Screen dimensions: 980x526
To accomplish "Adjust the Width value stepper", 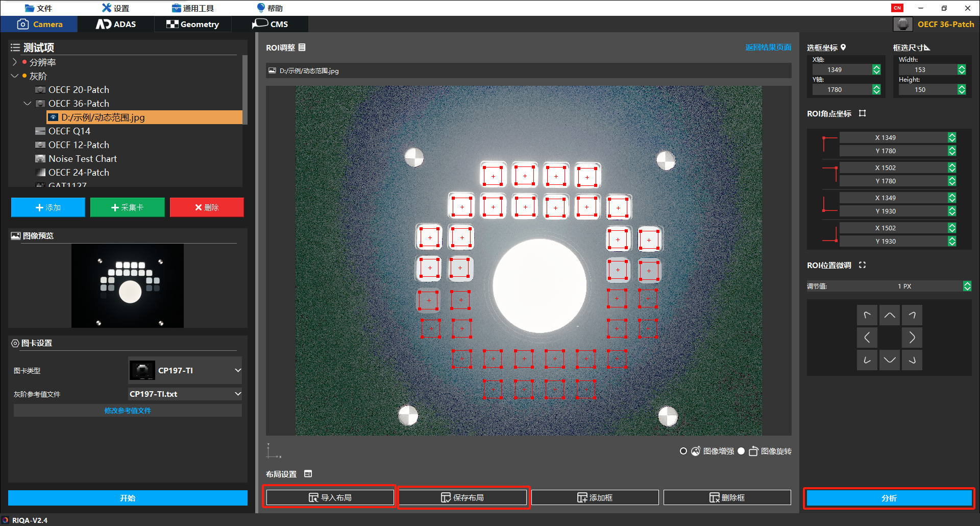I will click(x=962, y=69).
